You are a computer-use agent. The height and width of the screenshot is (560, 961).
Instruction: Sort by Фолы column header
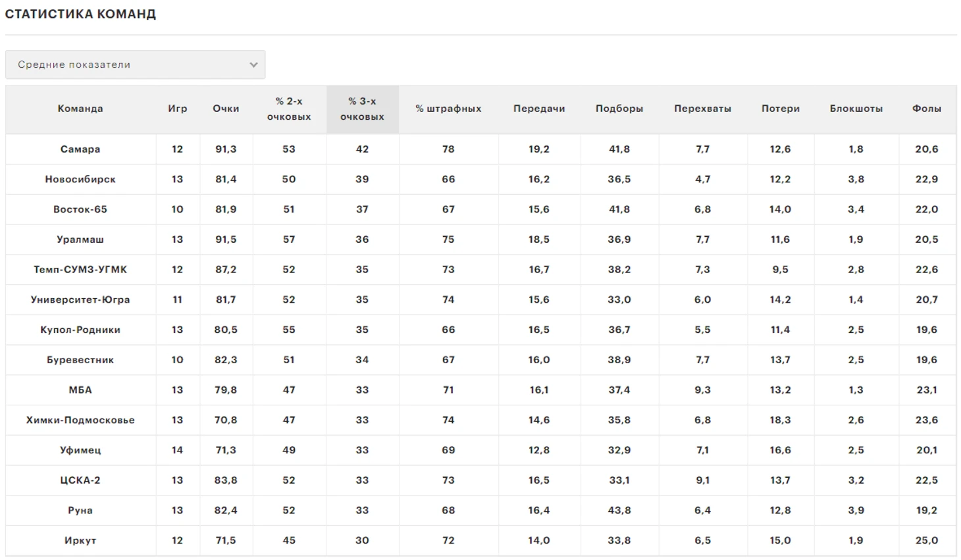click(x=927, y=109)
